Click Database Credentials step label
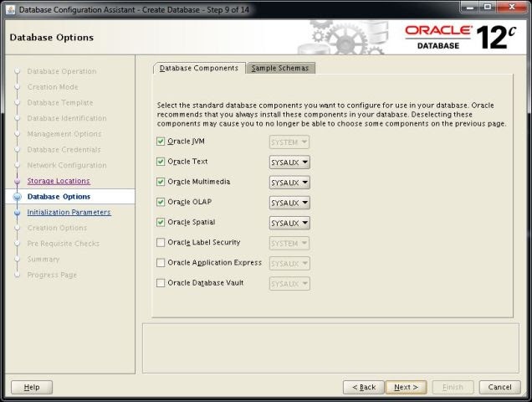The height and width of the screenshot is (402, 532). click(x=64, y=150)
